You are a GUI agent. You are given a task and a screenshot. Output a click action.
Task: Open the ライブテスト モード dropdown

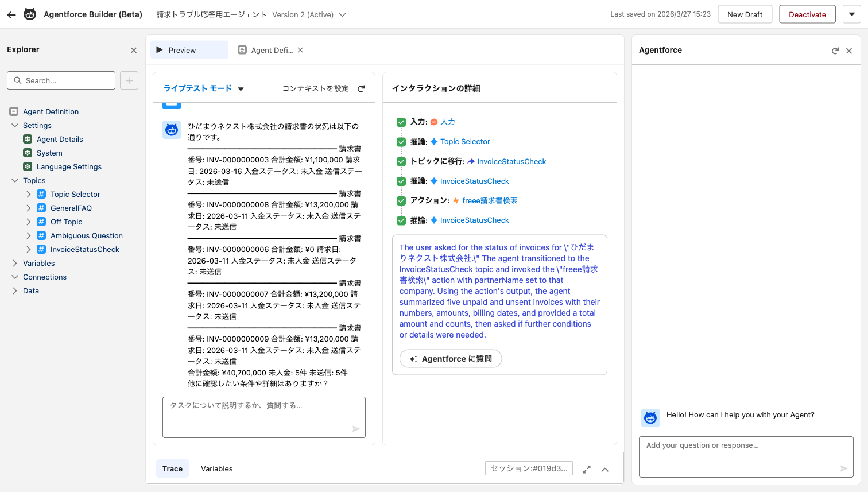[241, 89]
